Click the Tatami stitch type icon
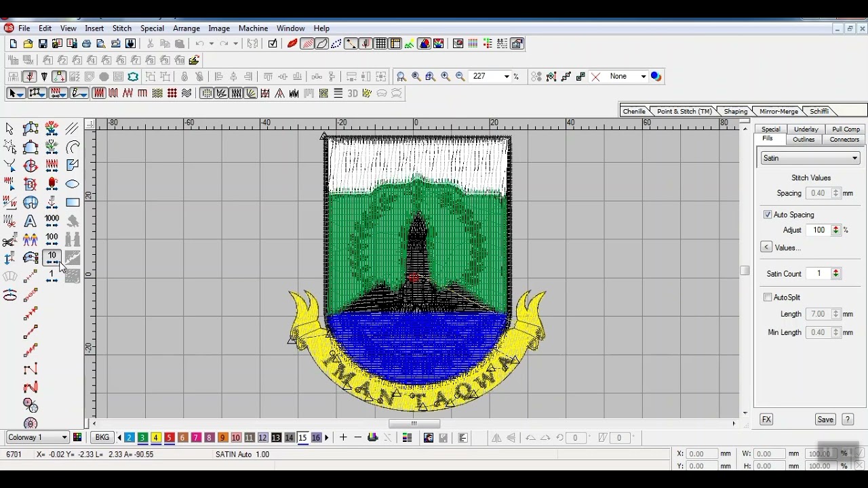868x488 pixels. click(157, 94)
